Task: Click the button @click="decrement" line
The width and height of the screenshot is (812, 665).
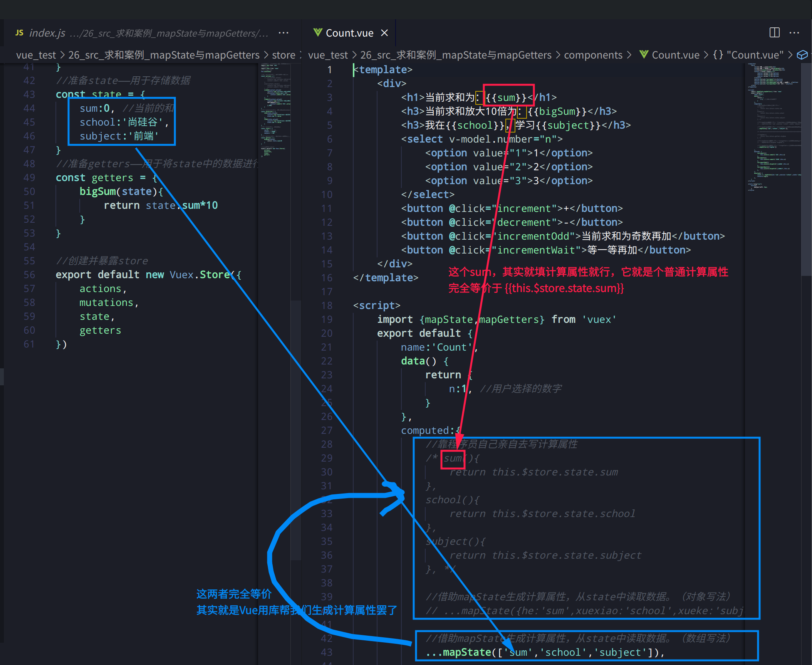Action: pos(512,222)
